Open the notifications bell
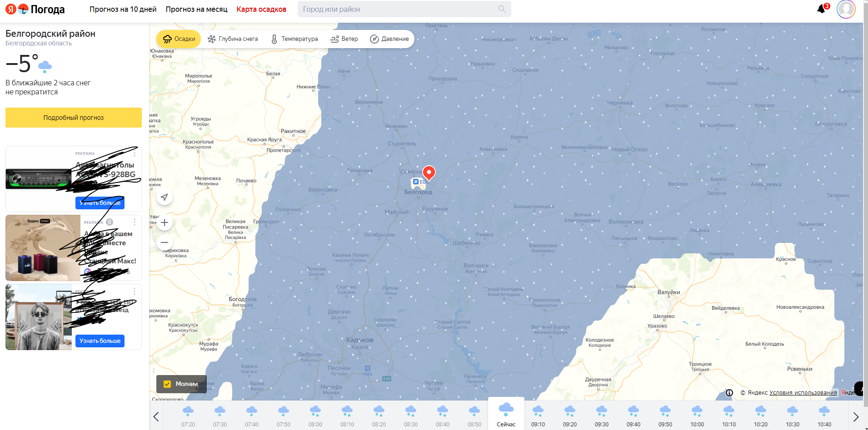 [x=821, y=9]
